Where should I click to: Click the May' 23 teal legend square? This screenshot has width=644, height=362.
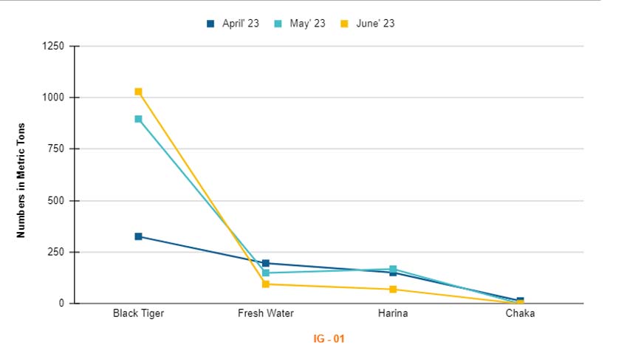[280, 24]
